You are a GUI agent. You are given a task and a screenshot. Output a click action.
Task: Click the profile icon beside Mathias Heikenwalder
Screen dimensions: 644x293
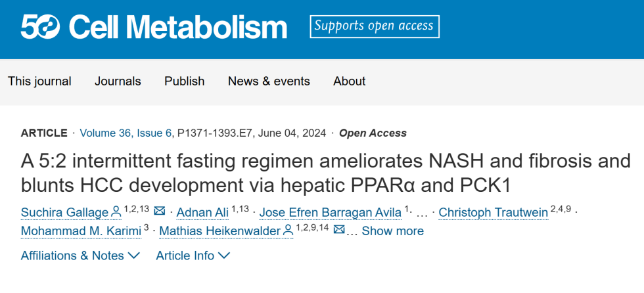288,231
